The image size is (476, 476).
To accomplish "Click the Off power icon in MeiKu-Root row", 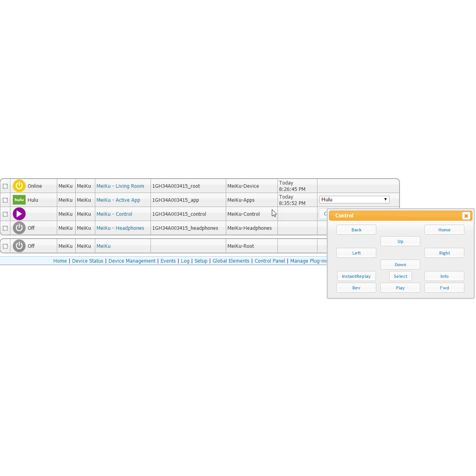I will [19, 246].
